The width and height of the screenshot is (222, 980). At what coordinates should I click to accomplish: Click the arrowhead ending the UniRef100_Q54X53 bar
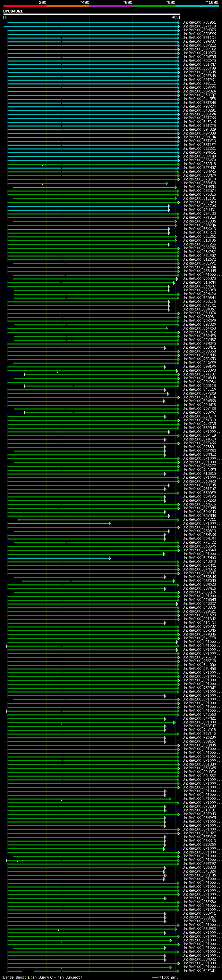(166, 328)
